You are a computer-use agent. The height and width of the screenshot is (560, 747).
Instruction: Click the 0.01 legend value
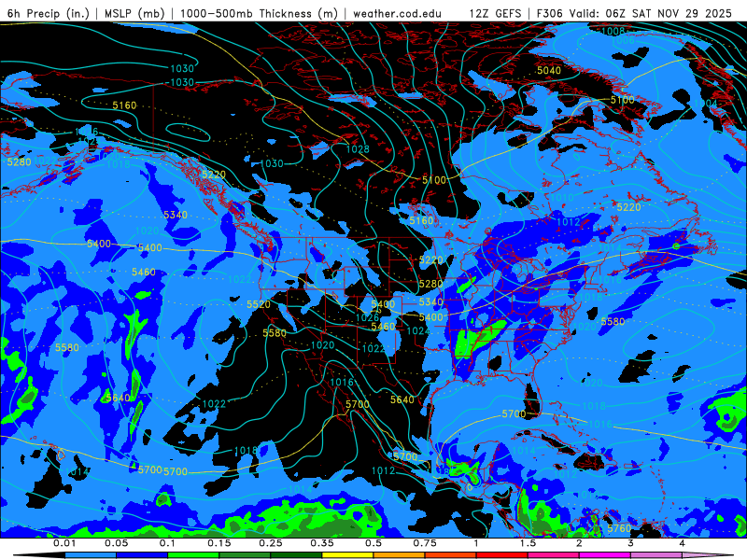[x=64, y=543]
